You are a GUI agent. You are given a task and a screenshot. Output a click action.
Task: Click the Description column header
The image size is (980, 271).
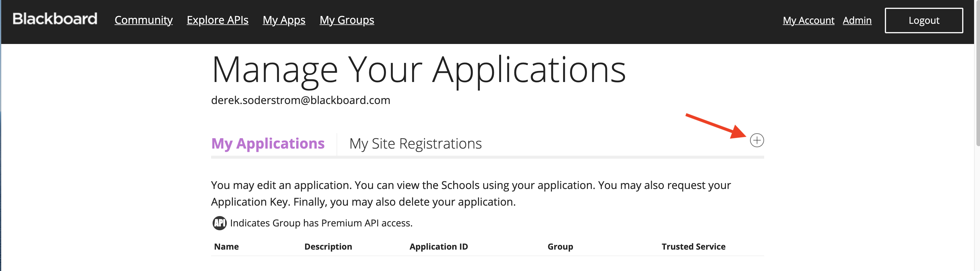328,247
